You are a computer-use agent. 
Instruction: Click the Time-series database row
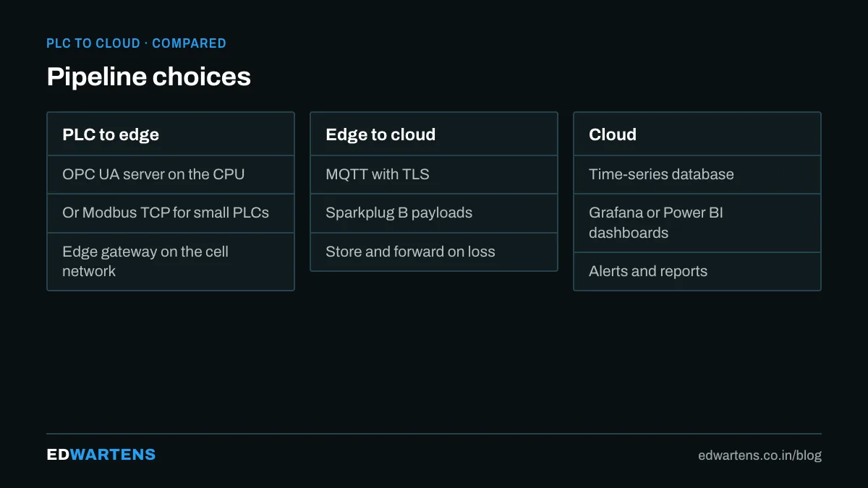pos(697,174)
